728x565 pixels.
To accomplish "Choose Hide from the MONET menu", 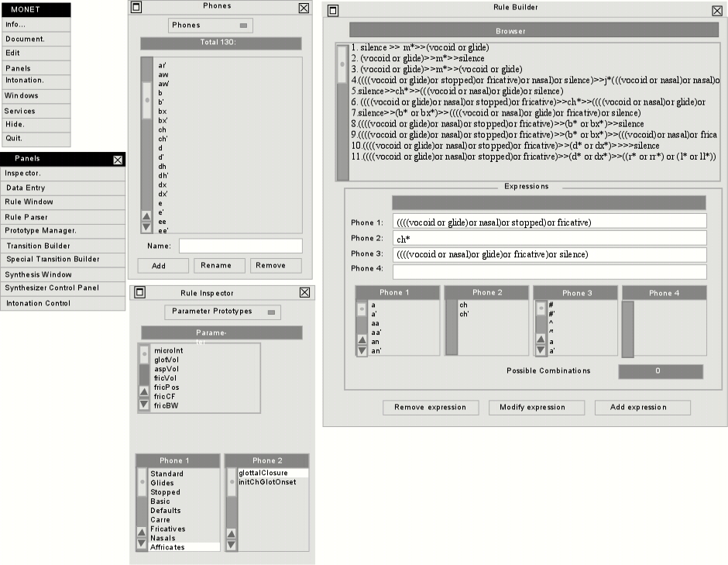I will click(36, 125).
